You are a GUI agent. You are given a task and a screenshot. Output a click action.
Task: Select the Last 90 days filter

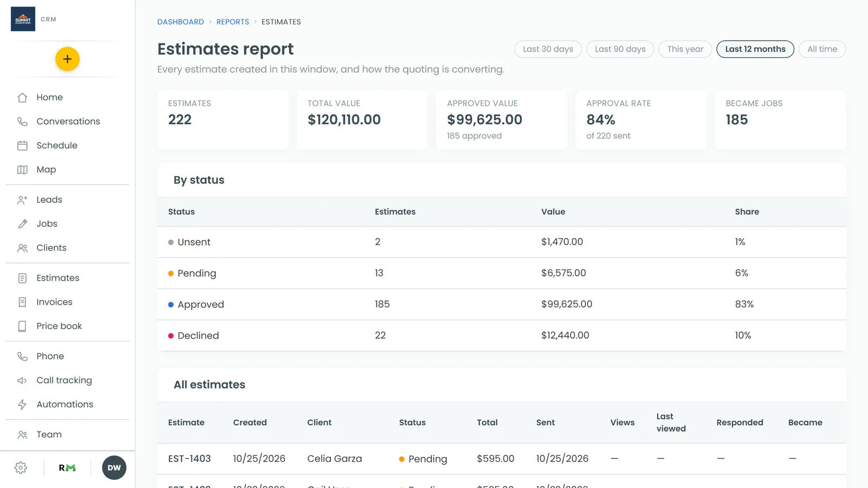[x=620, y=49]
